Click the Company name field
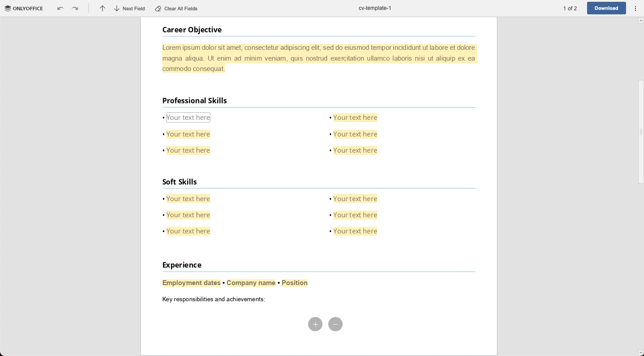The width and height of the screenshot is (644, 356). point(251,283)
